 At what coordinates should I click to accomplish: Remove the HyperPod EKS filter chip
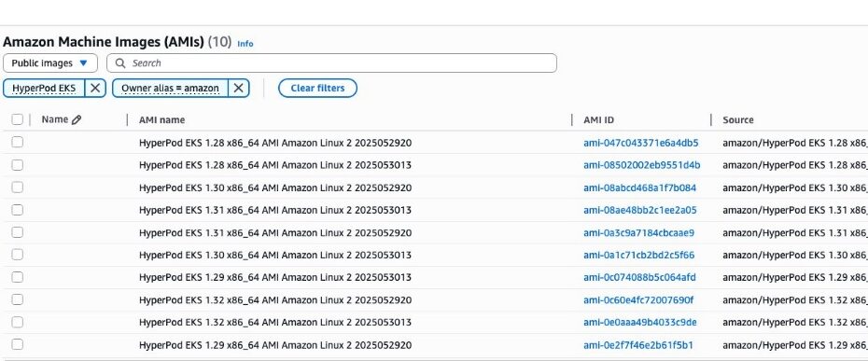pos(95,88)
